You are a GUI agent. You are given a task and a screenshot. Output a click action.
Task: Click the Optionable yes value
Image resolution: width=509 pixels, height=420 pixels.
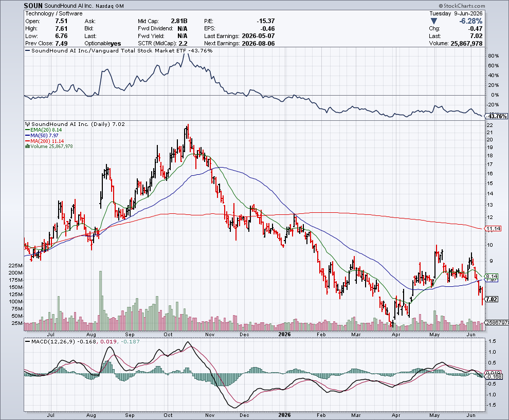pyautogui.click(x=116, y=44)
